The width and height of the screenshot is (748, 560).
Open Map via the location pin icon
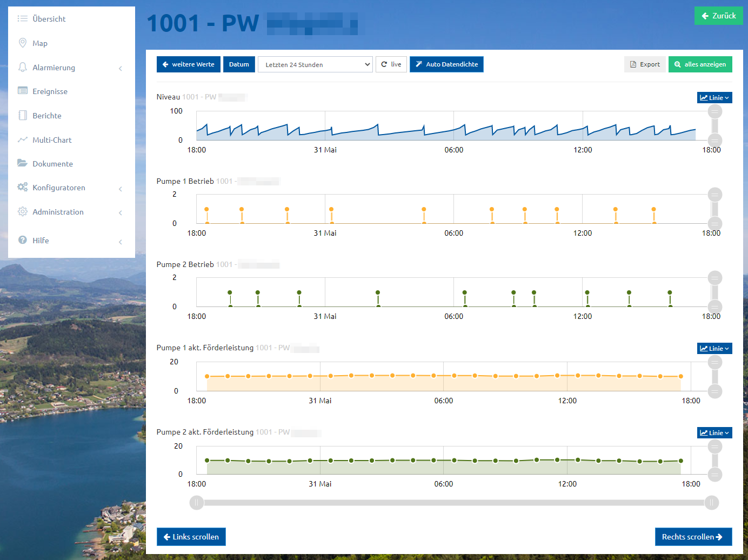pyautogui.click(x=23, y=43)
